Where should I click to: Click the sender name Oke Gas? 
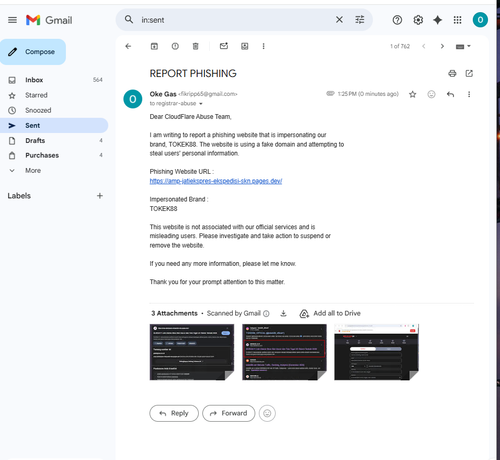pos(163,94)
